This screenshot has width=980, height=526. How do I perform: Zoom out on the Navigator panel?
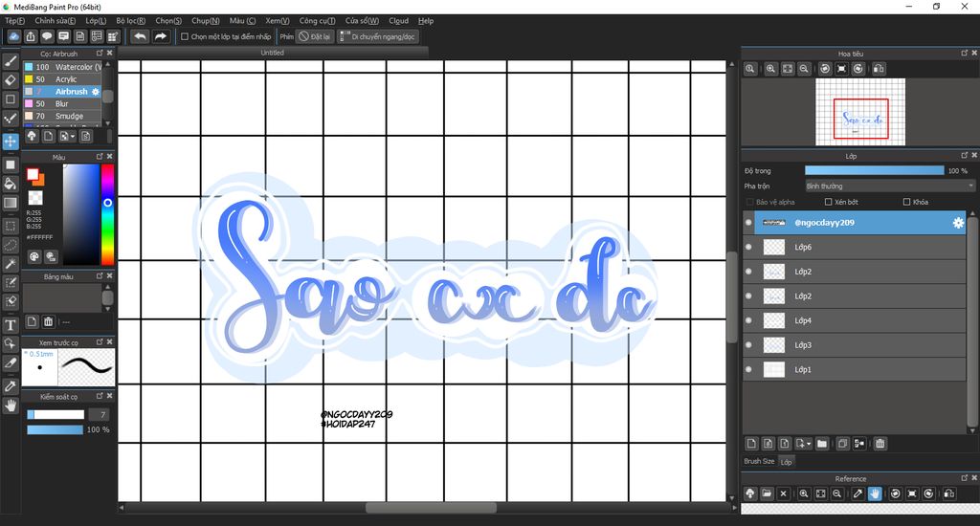(x=804, y=69)
